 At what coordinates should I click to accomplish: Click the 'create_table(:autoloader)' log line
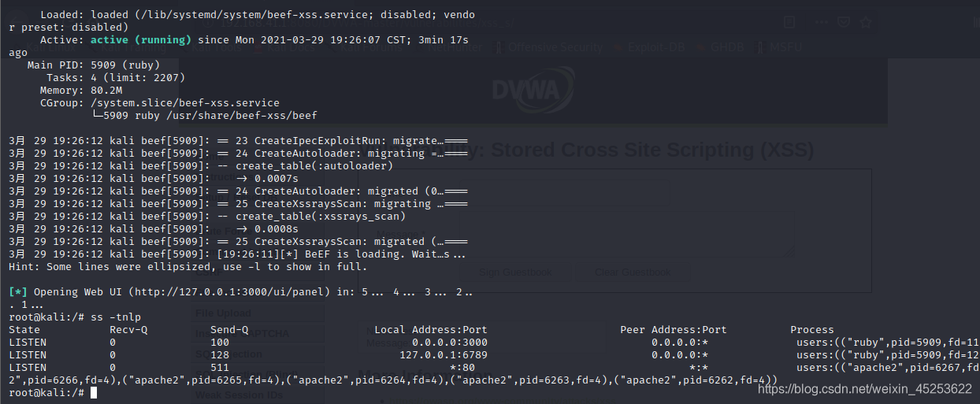200,165
